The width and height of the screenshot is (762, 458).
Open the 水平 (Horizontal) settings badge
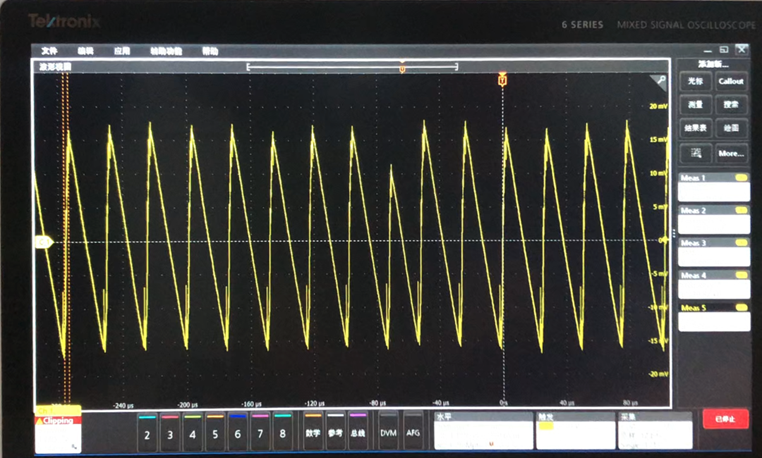coord(483,431)
